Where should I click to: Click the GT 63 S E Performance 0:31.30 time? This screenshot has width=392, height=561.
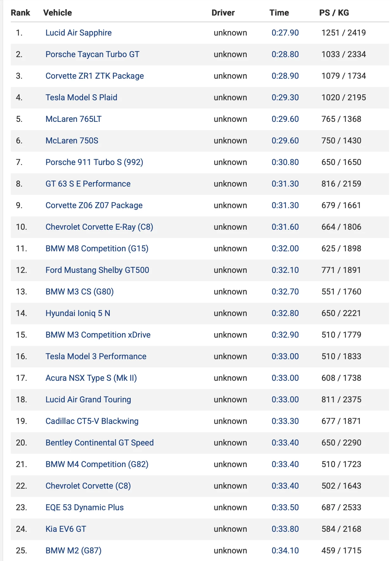(285, 184)
